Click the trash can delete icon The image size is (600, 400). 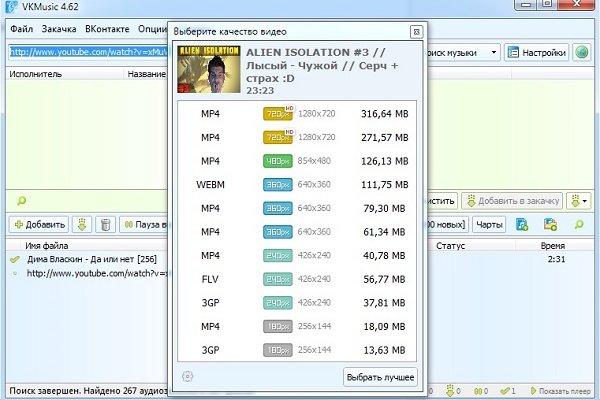(x=105, y=225)
